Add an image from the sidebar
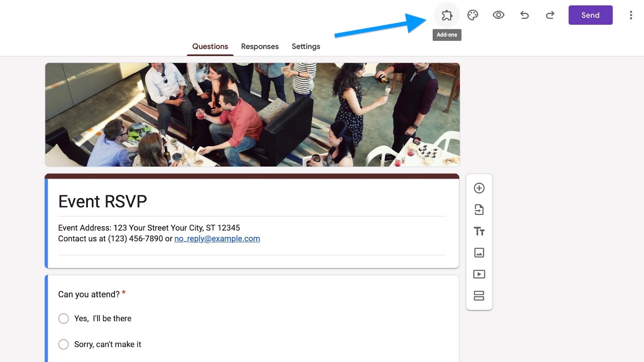644x362 pixels. click(x=479, y=253)
